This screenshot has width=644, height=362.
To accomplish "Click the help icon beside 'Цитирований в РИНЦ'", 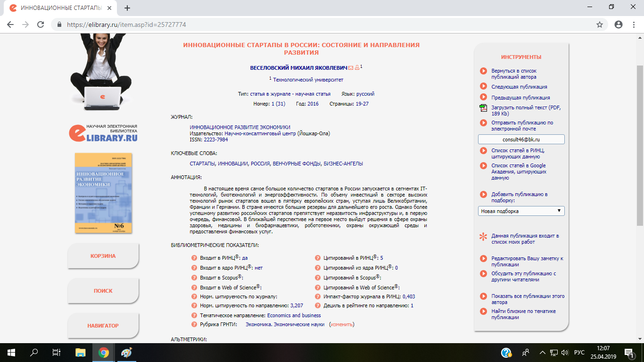I will point(318,258).
